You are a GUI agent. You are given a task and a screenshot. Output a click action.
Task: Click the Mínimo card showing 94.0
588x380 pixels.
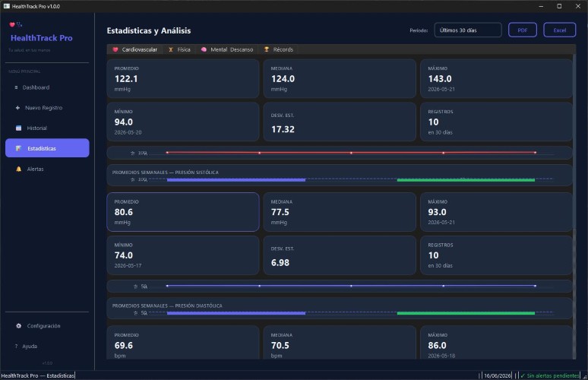click(183, 122)
